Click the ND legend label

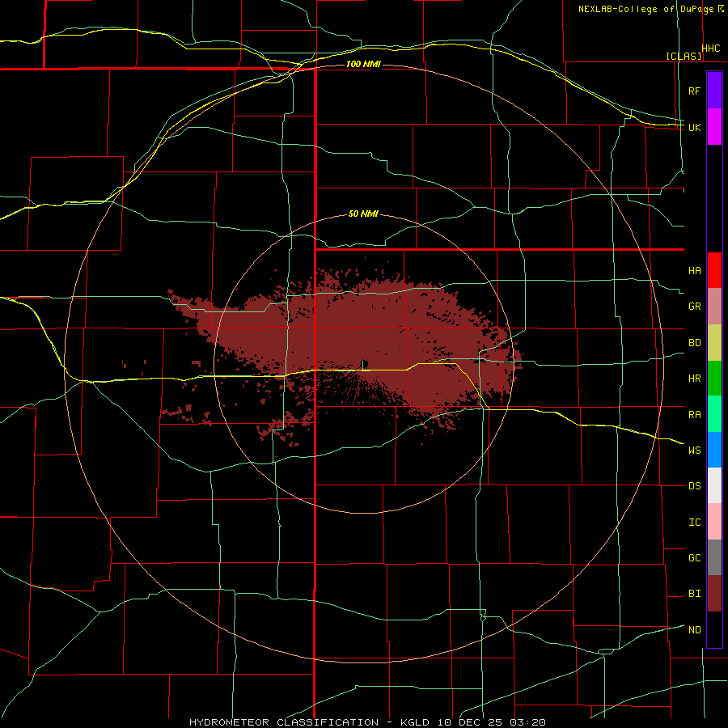point(694,630)
